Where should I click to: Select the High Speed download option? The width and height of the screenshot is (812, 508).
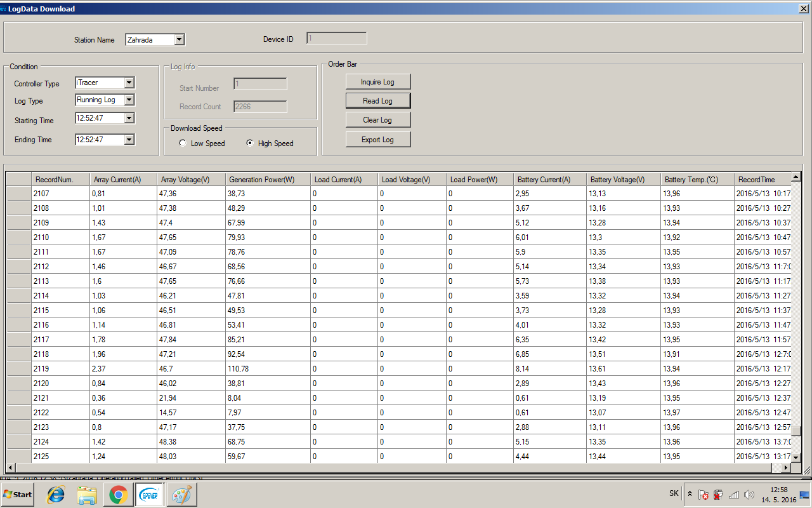[250, 144]
